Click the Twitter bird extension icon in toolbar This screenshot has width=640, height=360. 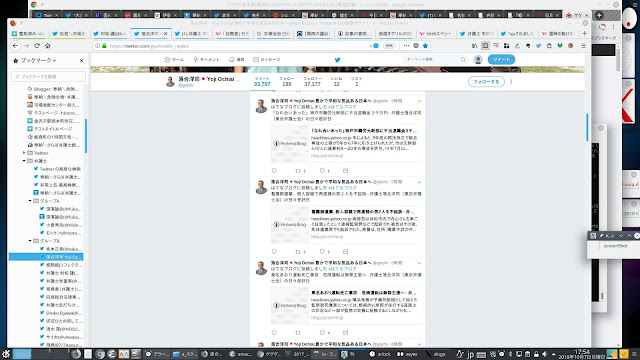coord(538,46)
